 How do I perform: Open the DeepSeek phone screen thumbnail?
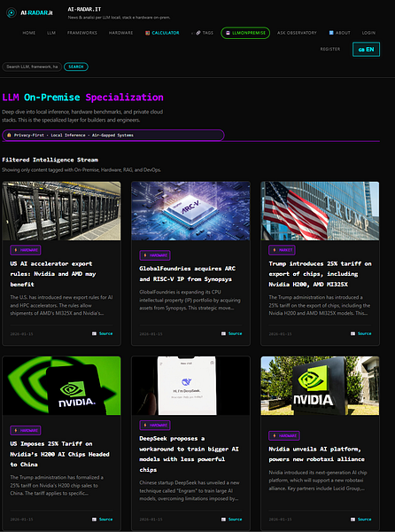(190, 386)
